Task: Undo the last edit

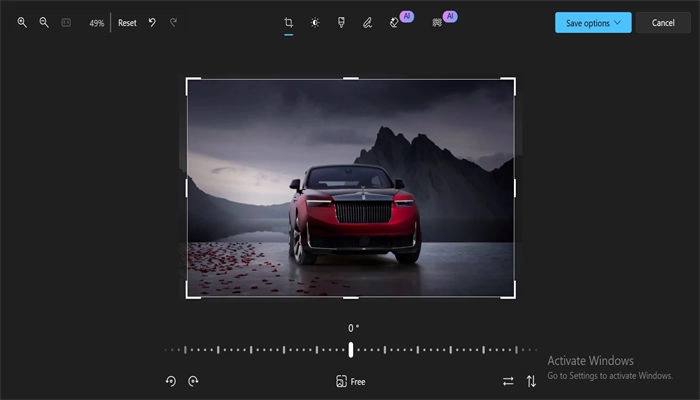Action: click(152, 22)
